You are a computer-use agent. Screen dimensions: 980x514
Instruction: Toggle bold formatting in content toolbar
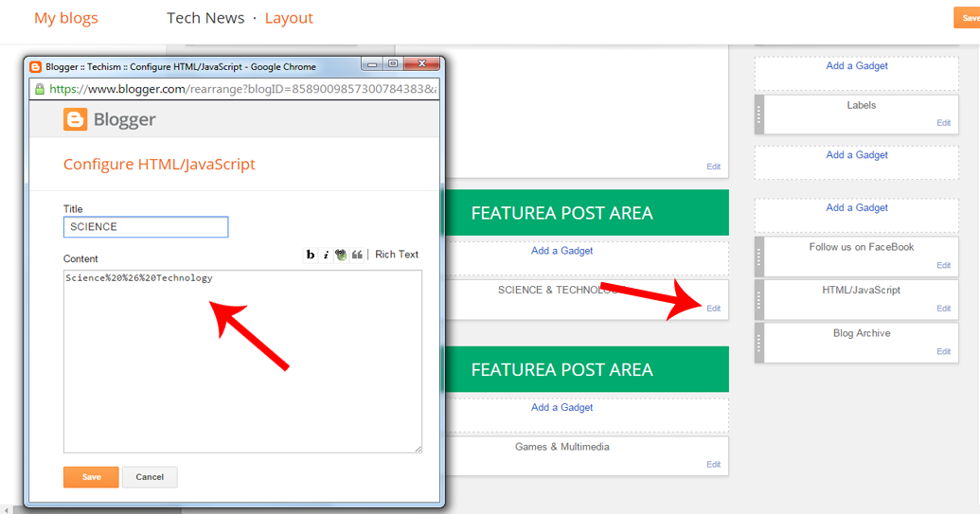[310, 255]
